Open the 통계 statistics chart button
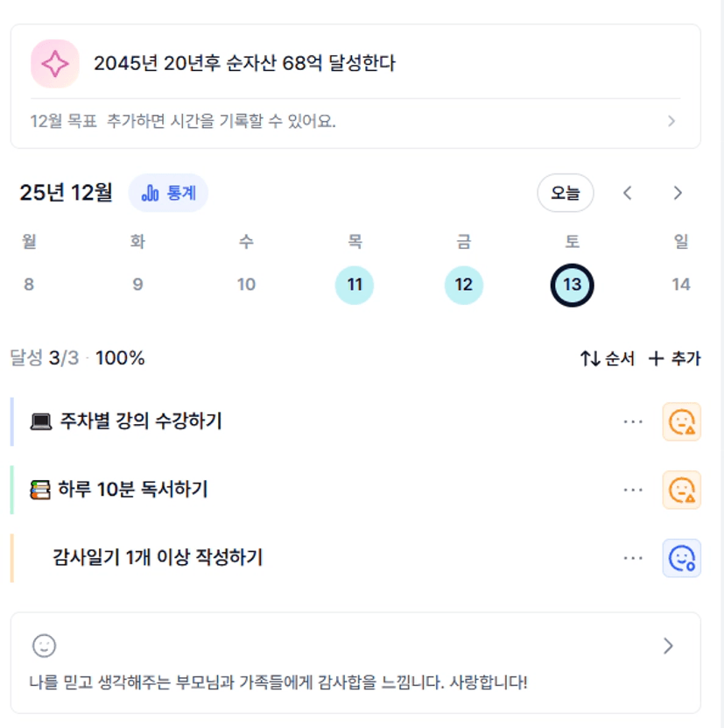The height and width of the screenshot is (728, 724). point(168,193)
